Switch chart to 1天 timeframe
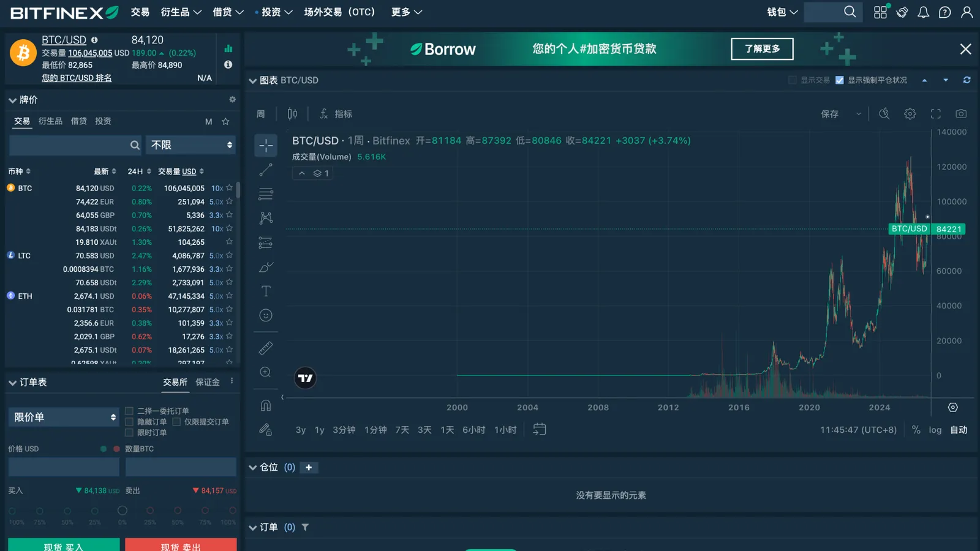This screenshot has height=551, width=980. click(447, 430)
